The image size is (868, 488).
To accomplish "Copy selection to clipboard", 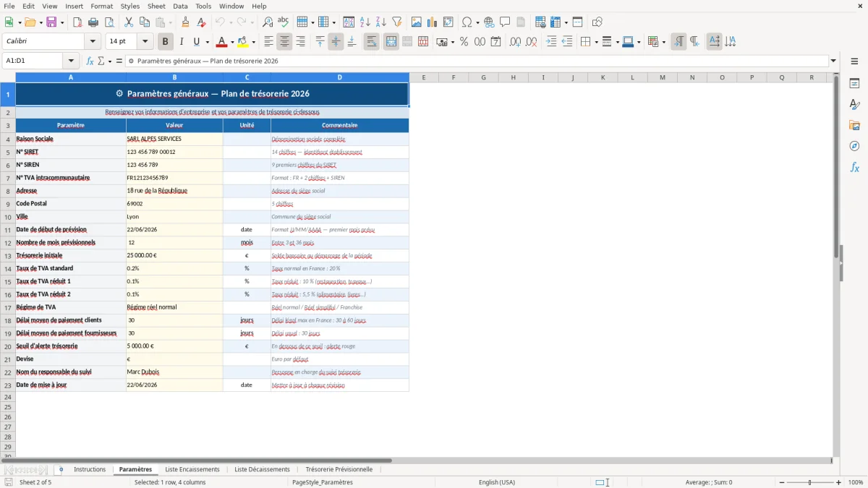I will pos(145,22).
